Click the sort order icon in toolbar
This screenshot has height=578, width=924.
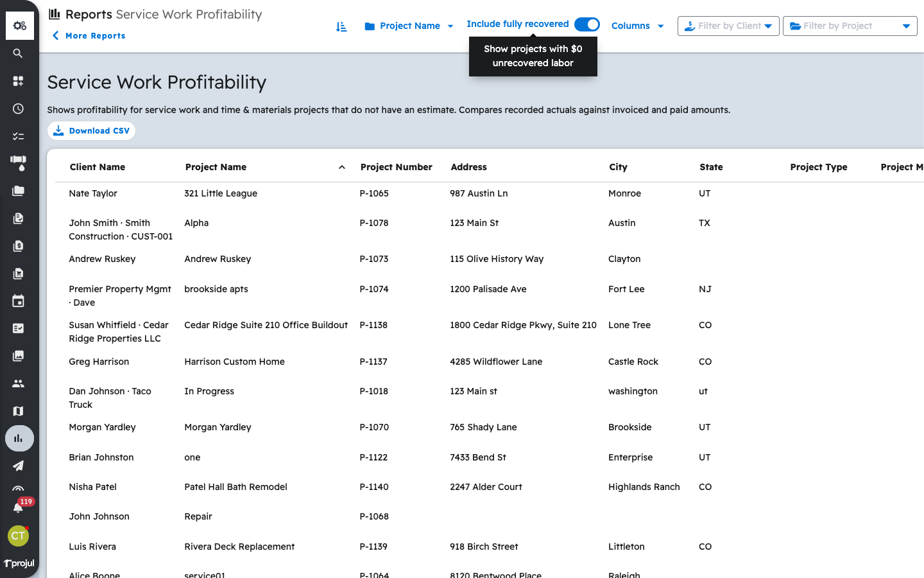pos(341,26)
